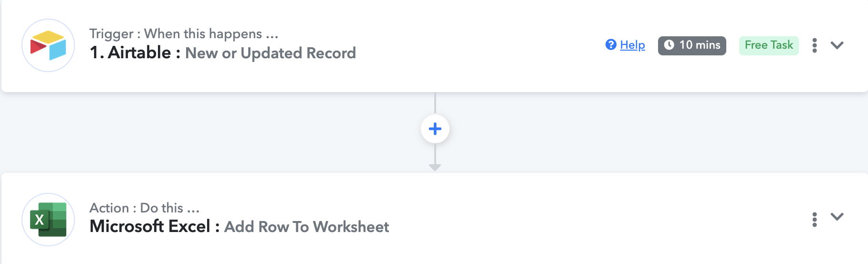Open the Microsoft Excel action's three-dot menu
Image resolution: width=868 pixels, height=264 pixels.
[815, 220]
